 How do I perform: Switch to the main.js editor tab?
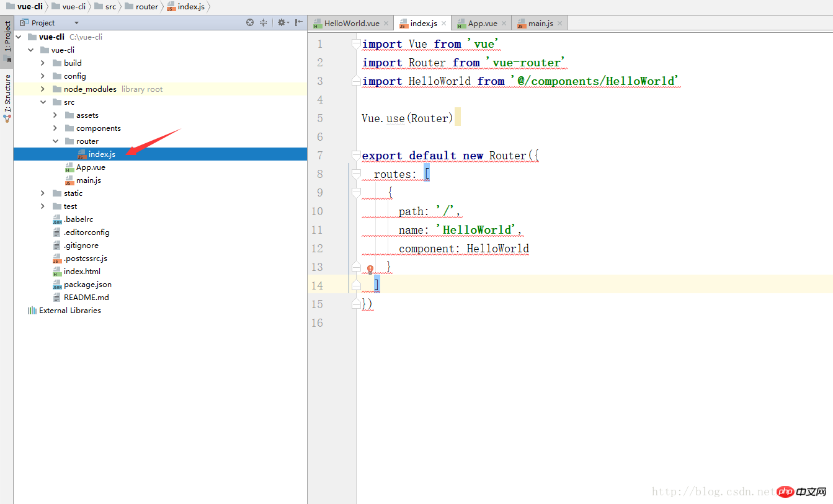point(540,23)
